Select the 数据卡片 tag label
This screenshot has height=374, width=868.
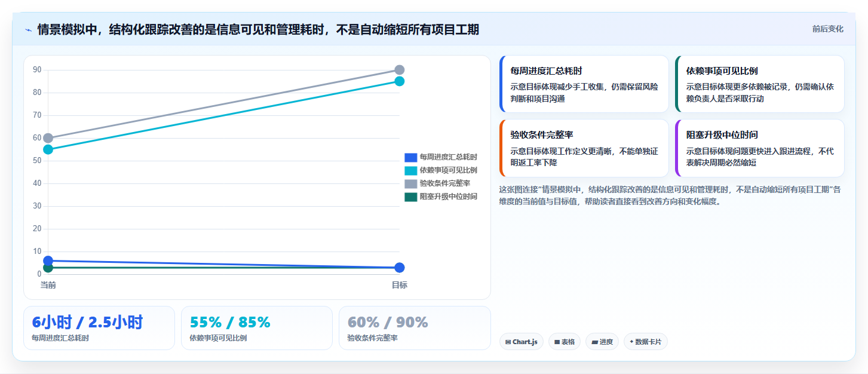pos(648,342)
